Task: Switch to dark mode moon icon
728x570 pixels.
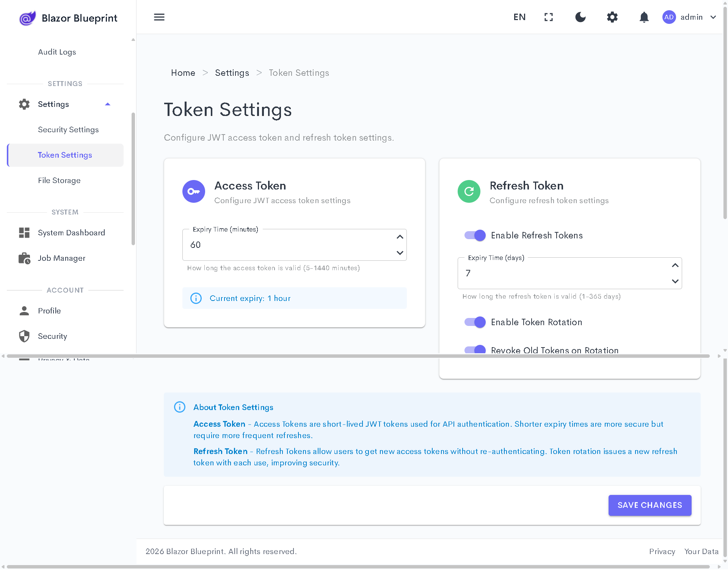Action: pyautogui.click(x=580, y=17)
